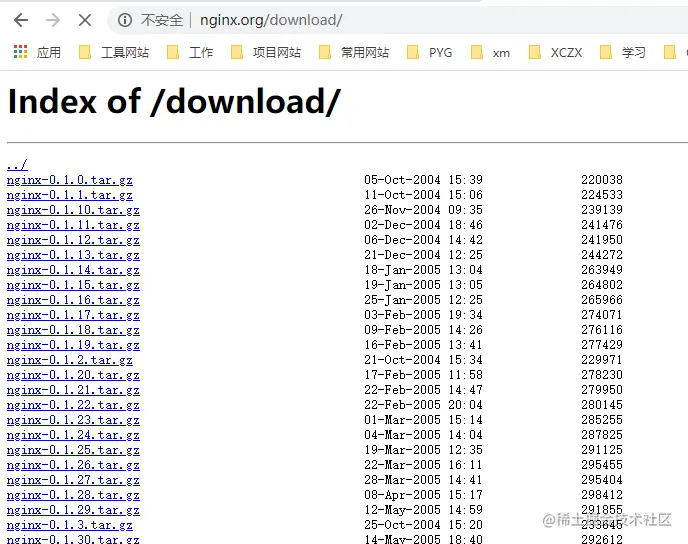
Task: Download nginx-0.1.27.tar.gz
Action: click(73, 480)
